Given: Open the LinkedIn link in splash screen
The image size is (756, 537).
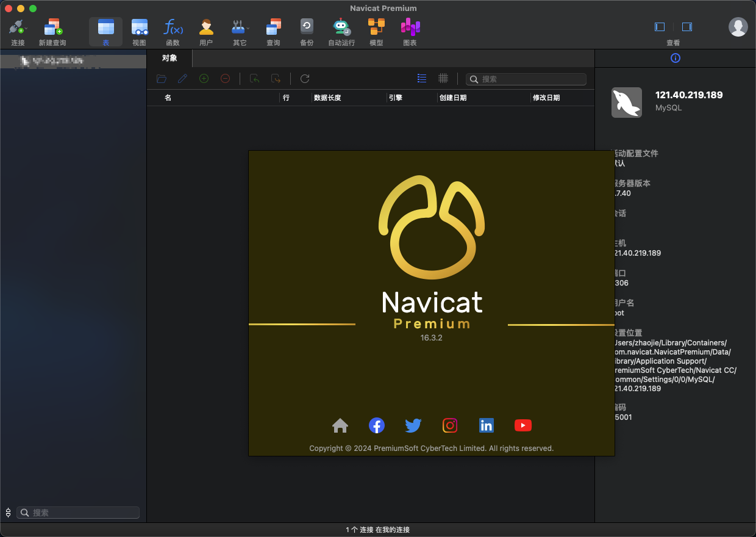Looking at the screenshot, I should click(x=487, y=425).
